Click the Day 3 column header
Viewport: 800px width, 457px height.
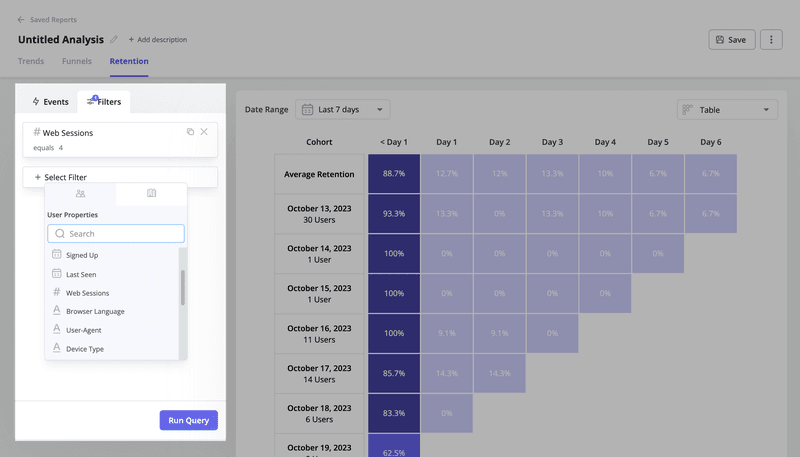(552, 142)
